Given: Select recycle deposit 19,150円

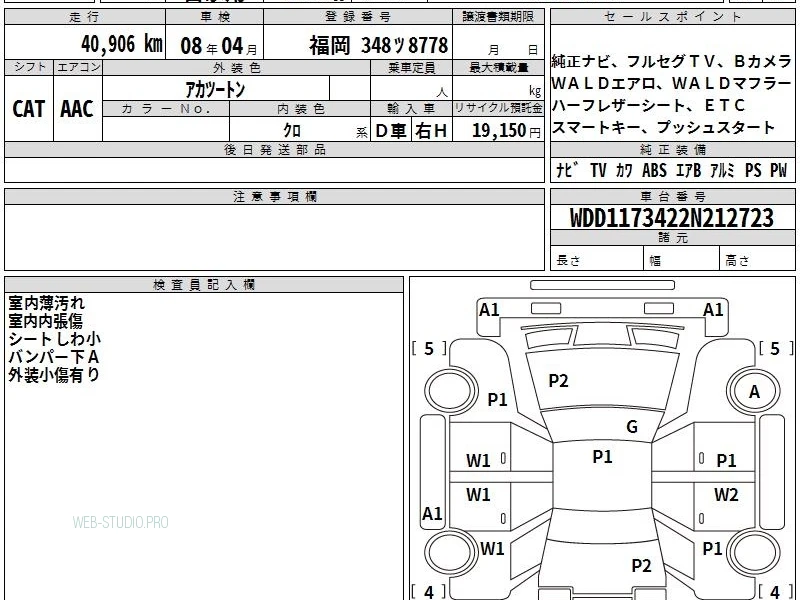Looking at the screenshot, I should 506,131.
